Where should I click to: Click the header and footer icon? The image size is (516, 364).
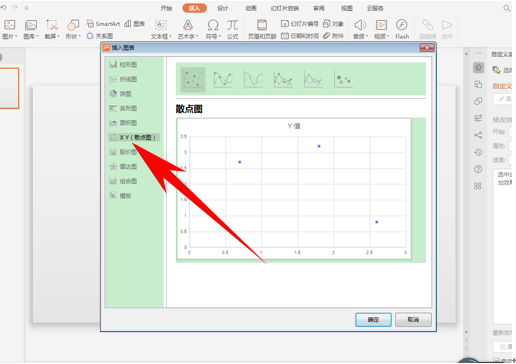(262, 29)
